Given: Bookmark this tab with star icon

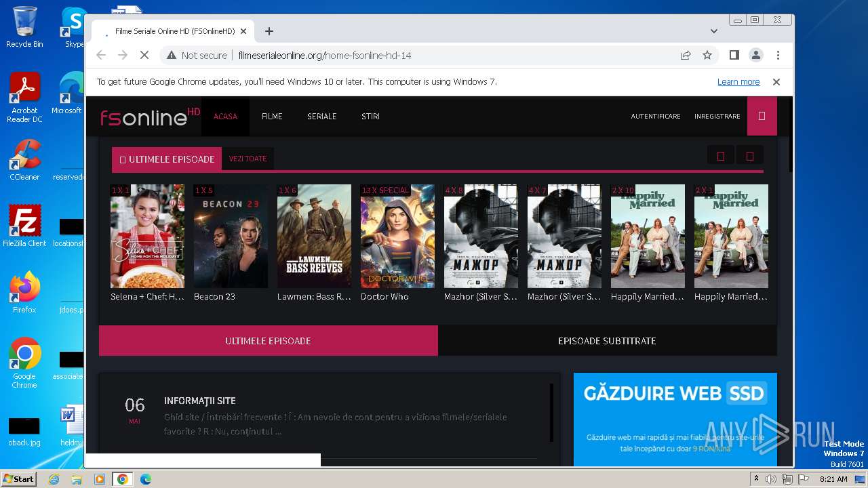Looking at the screenshot, I should pyautogui.click(x=707, y=55).
